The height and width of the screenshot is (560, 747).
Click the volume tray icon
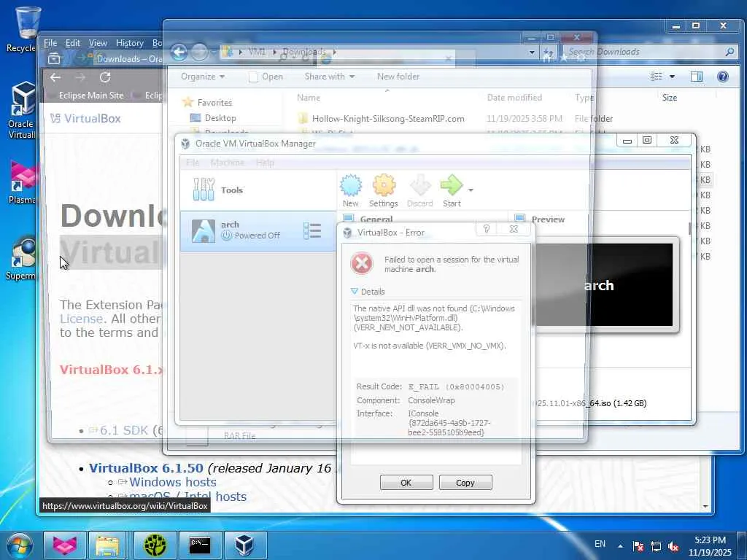[x=673, y=547]
